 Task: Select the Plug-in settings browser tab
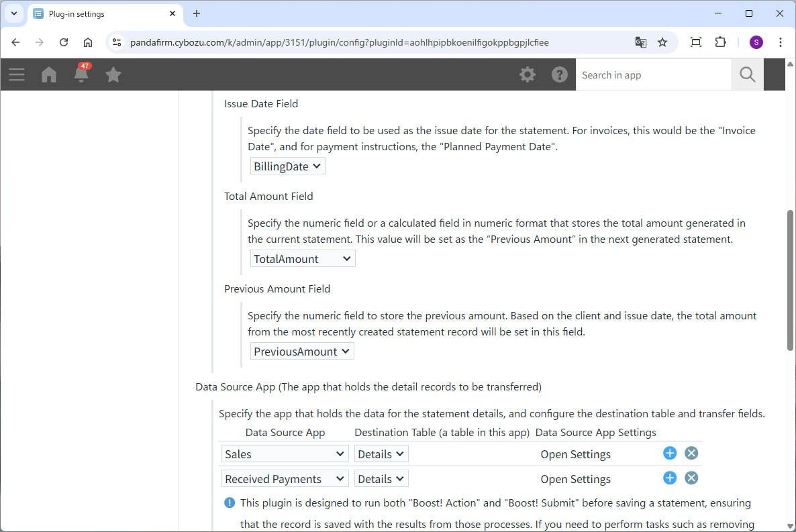pyautogui.click(x=101, y=13)
